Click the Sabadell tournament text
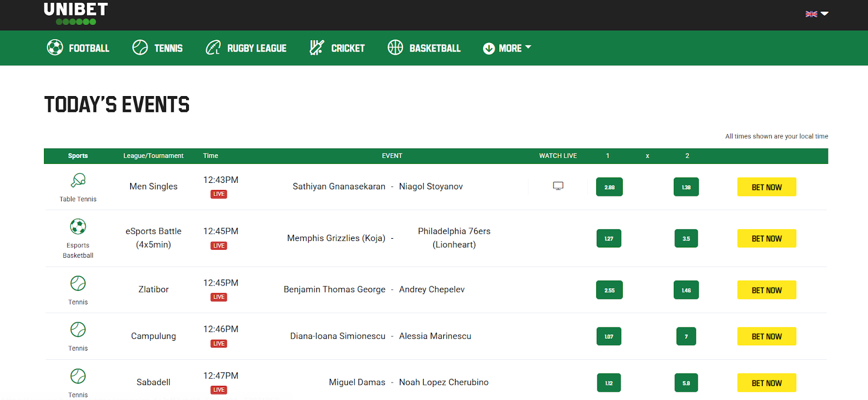The height and width of the screenshot is (400, 868). pyautogui.click(x=154, y=382)
